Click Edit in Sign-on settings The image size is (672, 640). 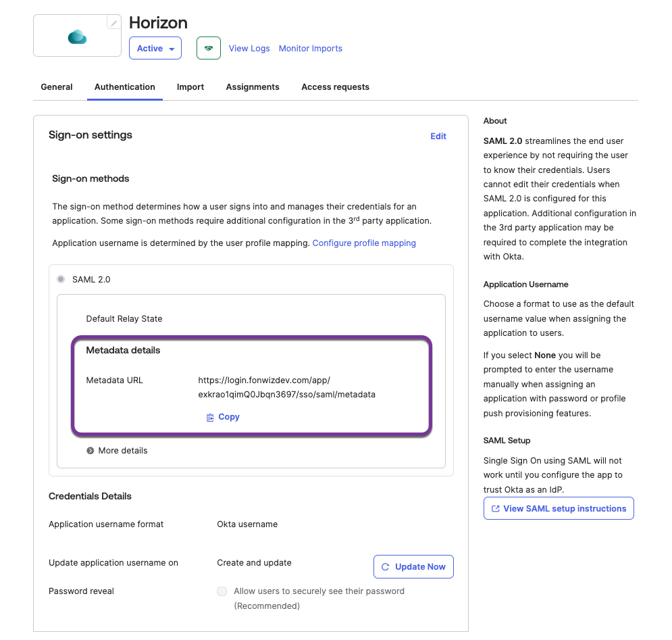(x=438, y=137)
